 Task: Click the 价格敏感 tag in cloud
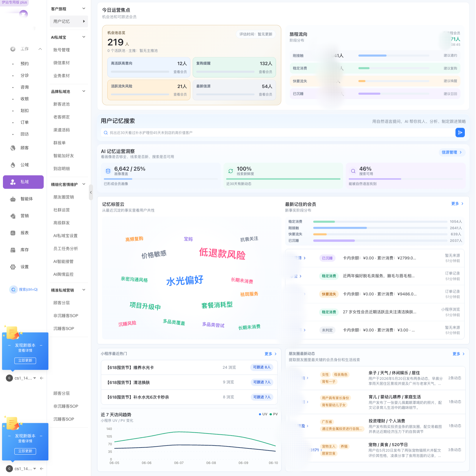[154, 254]
